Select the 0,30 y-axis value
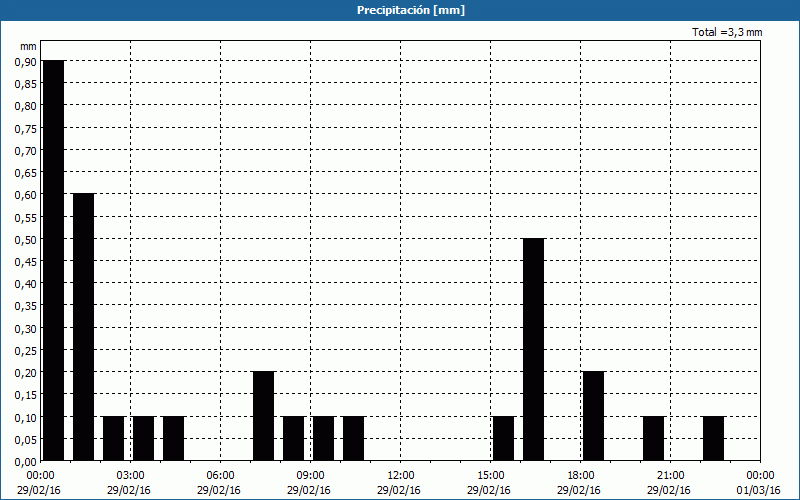The image size is (800, 500). click(26, 328)
